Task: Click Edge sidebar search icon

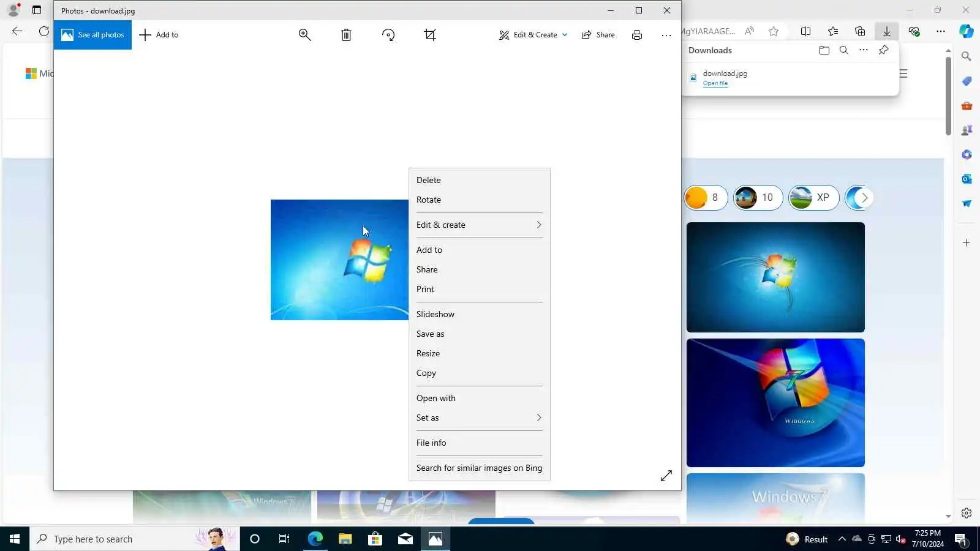Action: [x=967, y=56]
